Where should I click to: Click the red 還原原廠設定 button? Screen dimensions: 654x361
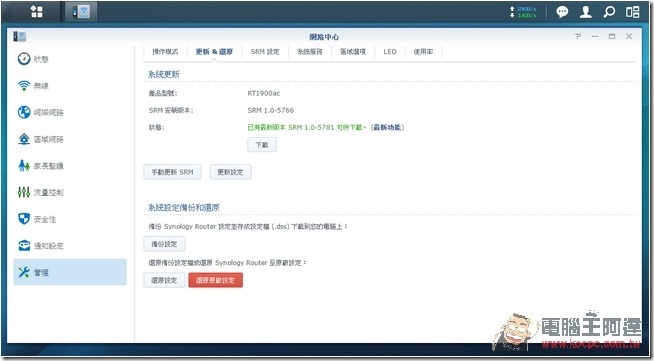point(216,280)
